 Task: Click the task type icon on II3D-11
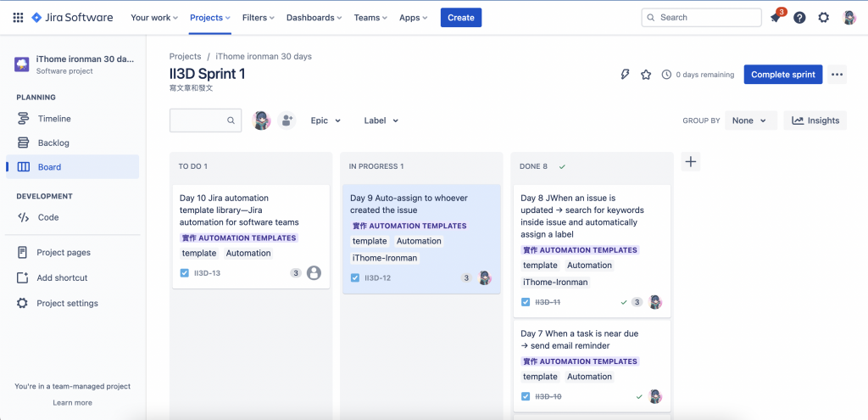tap(526, 302)
